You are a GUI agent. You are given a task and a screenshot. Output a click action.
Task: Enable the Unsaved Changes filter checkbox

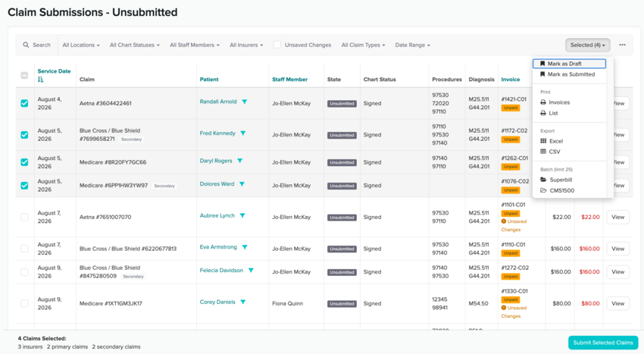click(277, 45)
